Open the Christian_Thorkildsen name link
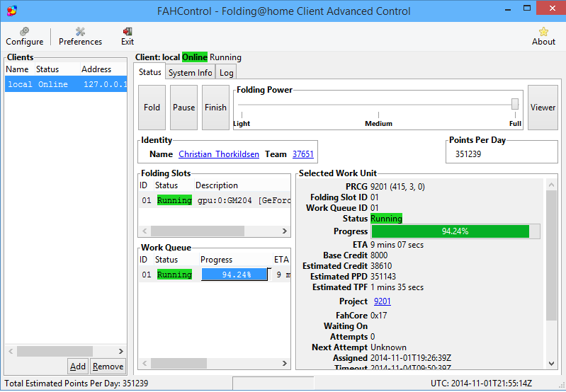Viewport: 566px width, 392px height. coord(219,154)
